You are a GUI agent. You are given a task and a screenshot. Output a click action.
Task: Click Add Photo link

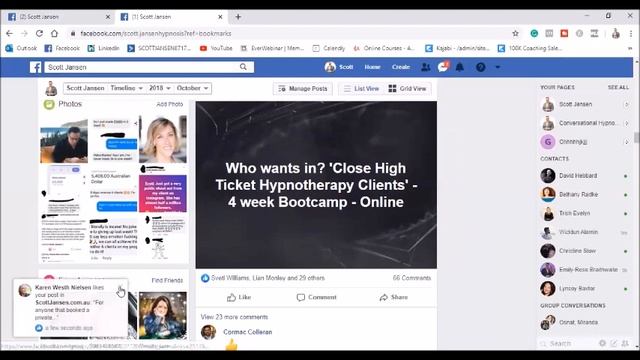tap(170, 104)
